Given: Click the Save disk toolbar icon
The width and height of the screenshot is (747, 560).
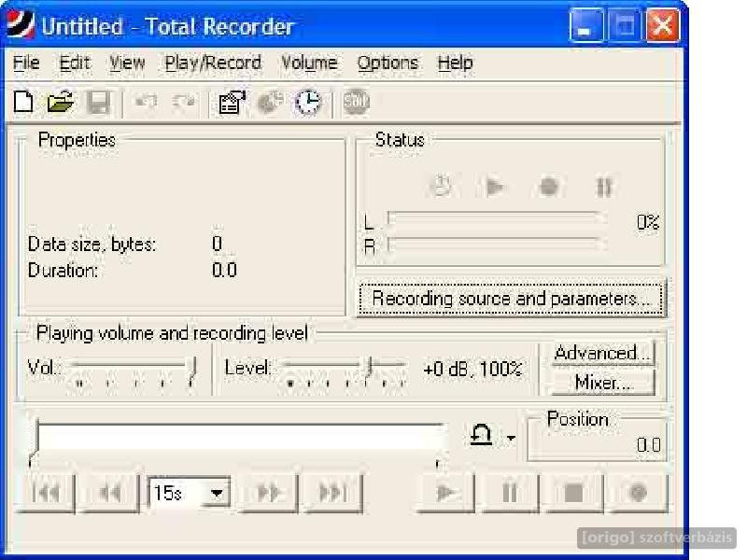Looking at the screenshot, I should tap(98, 102).
